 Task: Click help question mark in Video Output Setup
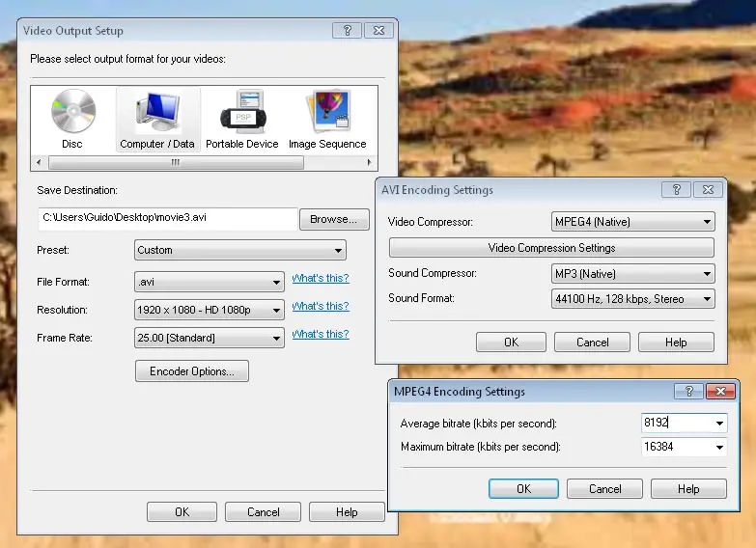coord(348,30)
